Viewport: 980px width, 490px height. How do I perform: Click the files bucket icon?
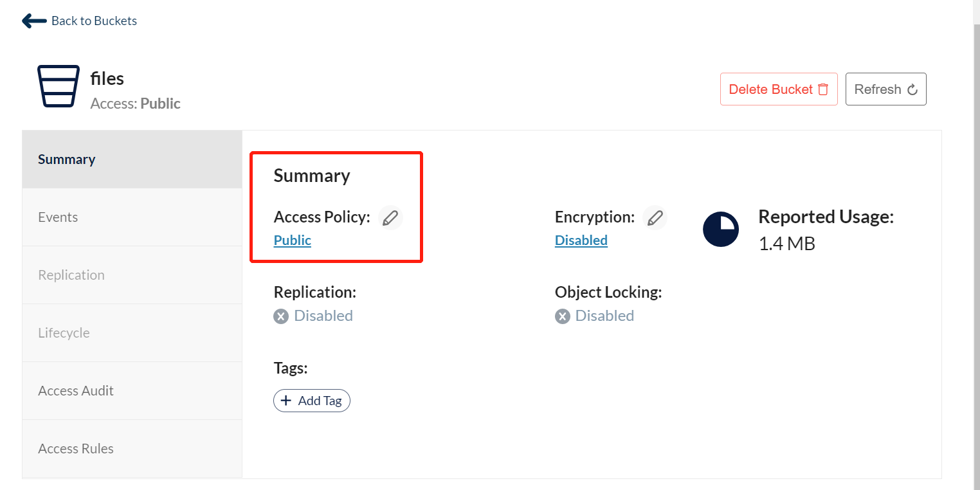[x=59, y=86]
